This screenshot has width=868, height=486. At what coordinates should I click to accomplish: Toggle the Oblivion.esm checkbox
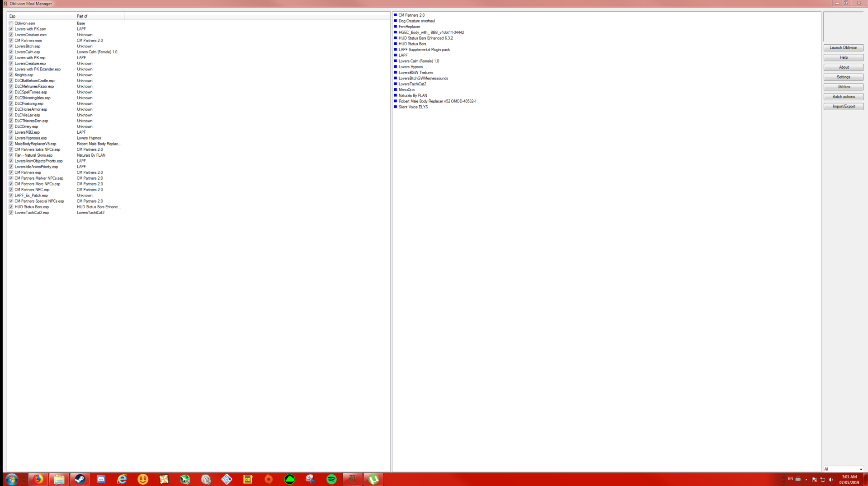click(x=11, y=23)
